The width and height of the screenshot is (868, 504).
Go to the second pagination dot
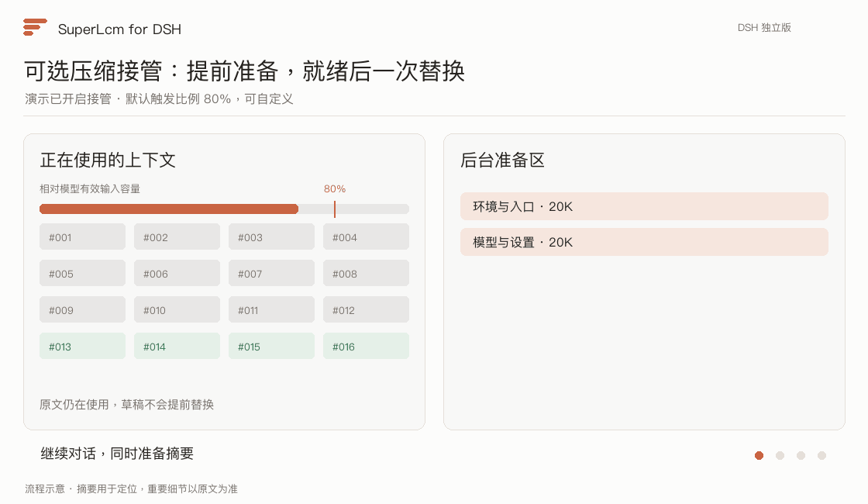click(x=780, y=455)
